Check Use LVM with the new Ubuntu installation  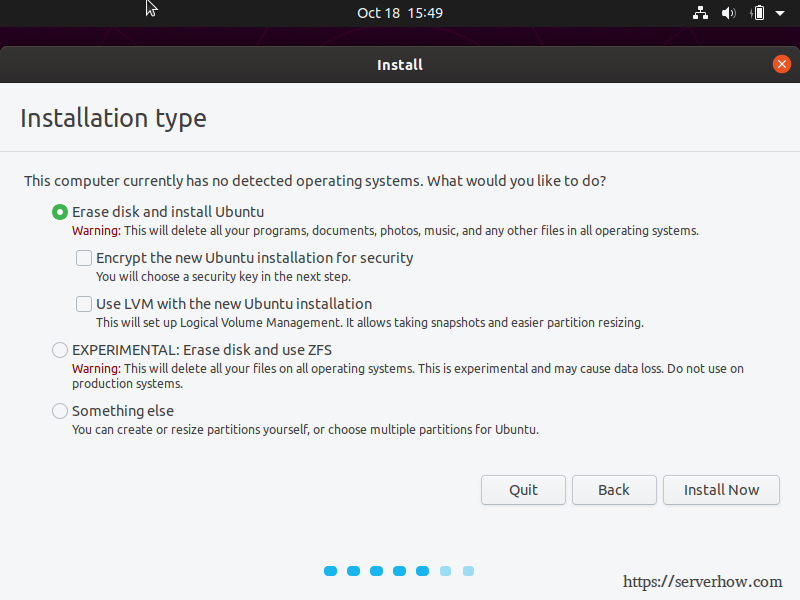pyautogui.click(x=84, y=304)
